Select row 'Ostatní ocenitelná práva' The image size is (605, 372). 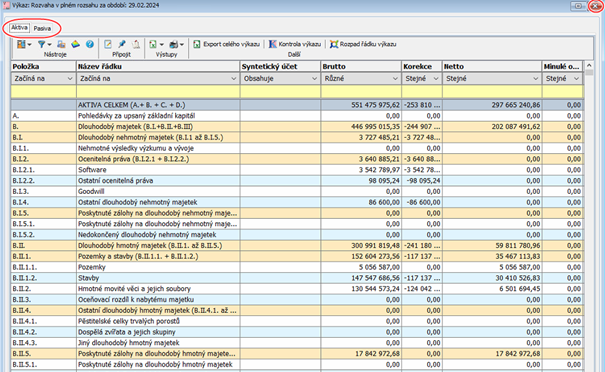point(297,181)
